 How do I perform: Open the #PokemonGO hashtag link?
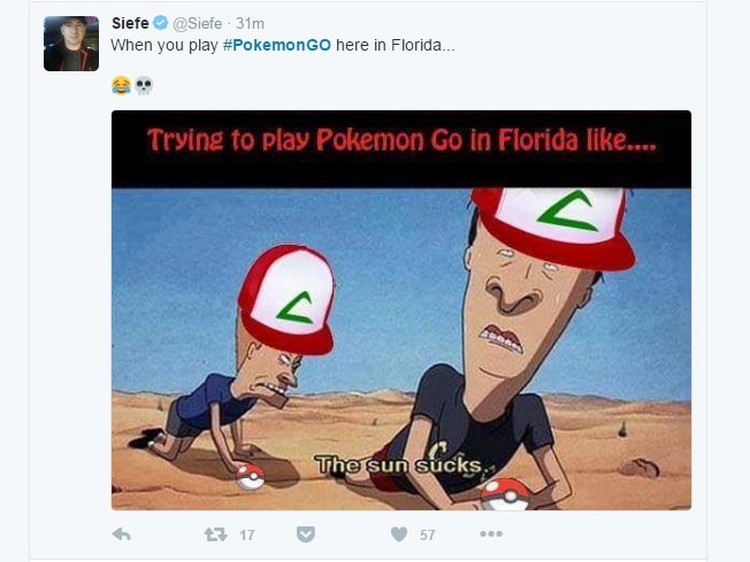click(x=277, y=45)
